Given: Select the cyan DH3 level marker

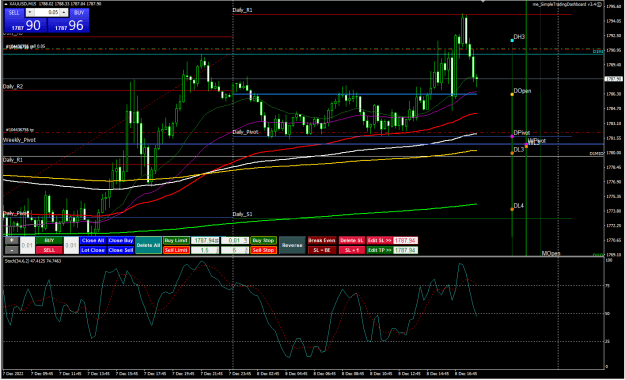Looking at the screenshot, I should point(512,40).
